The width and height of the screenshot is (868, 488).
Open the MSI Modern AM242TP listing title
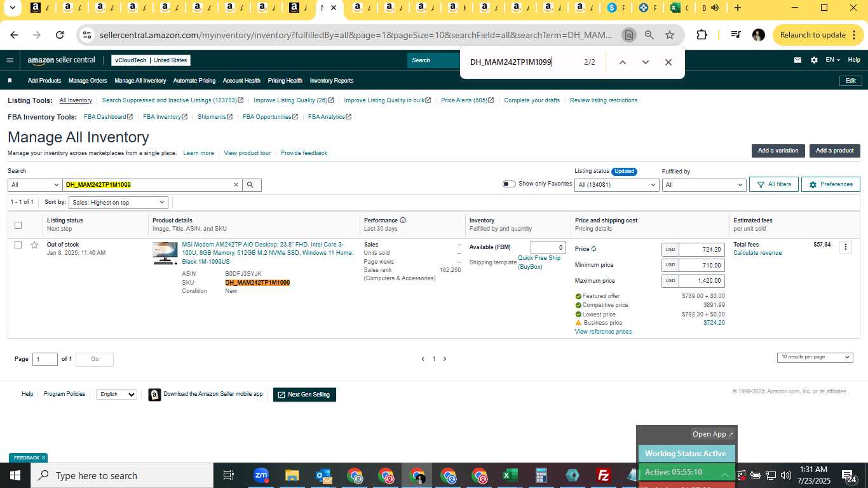pos(268,253)
